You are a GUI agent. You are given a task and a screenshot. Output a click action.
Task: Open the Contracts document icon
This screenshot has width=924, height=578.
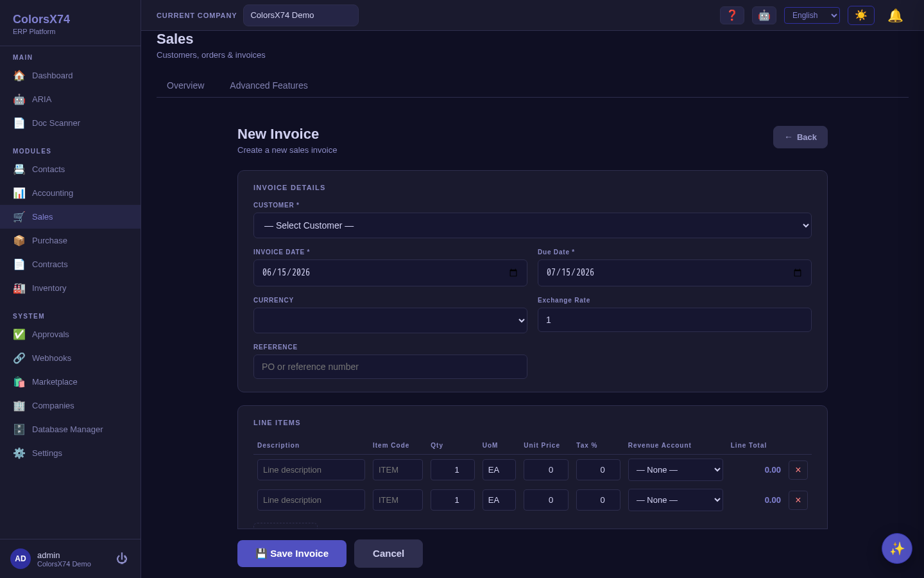19,265
